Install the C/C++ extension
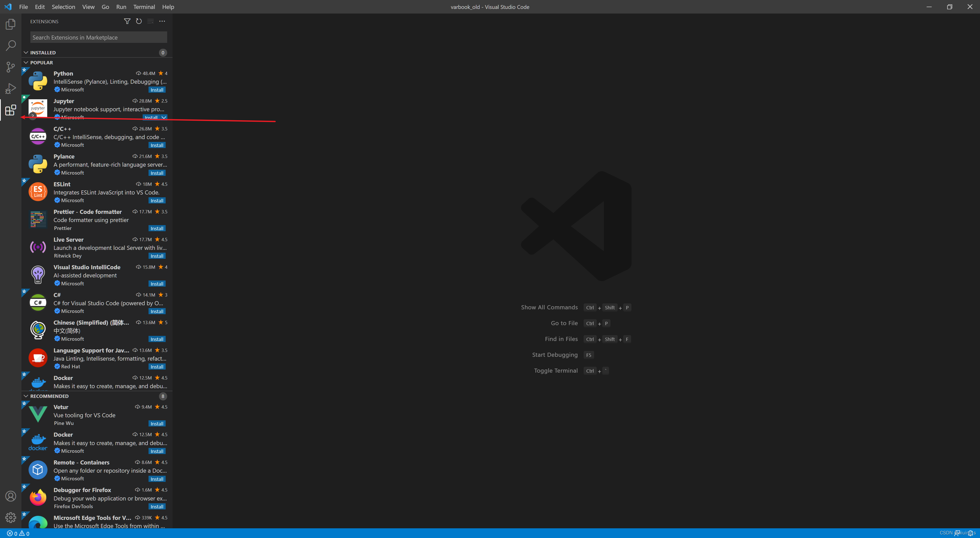Viewport: 980px width, 538px height. point(157,145)
